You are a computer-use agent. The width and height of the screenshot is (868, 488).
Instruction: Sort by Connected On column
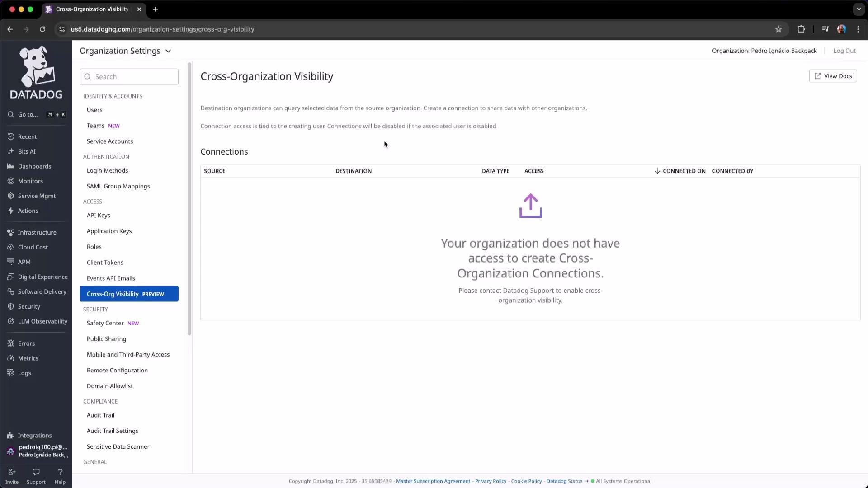pos(680,171)
